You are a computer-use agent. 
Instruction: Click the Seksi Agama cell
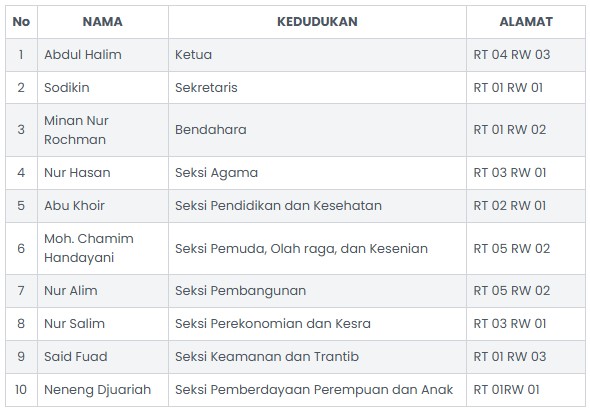[317, 173]
